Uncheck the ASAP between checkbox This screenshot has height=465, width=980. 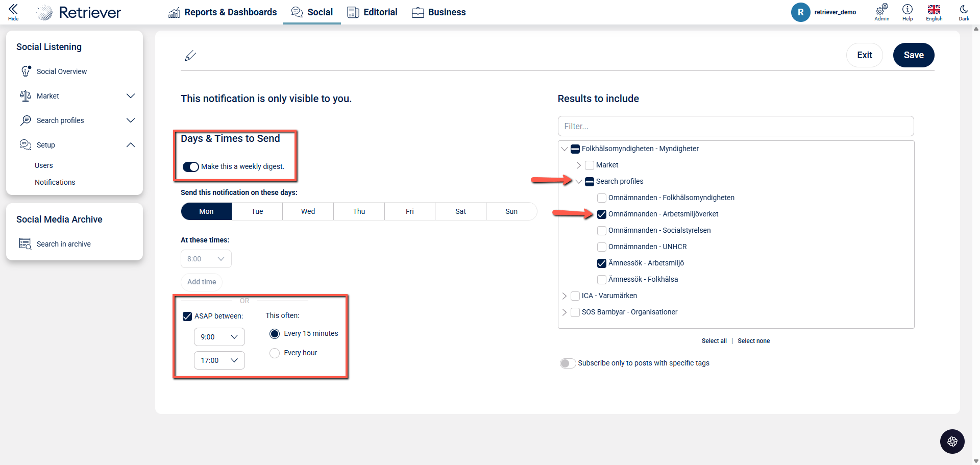[x=187, y=316]
